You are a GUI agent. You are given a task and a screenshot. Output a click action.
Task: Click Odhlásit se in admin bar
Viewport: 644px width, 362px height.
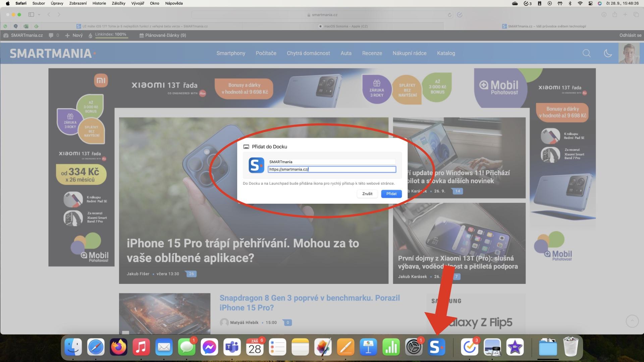pyautogui.click(x=630, y=35)
